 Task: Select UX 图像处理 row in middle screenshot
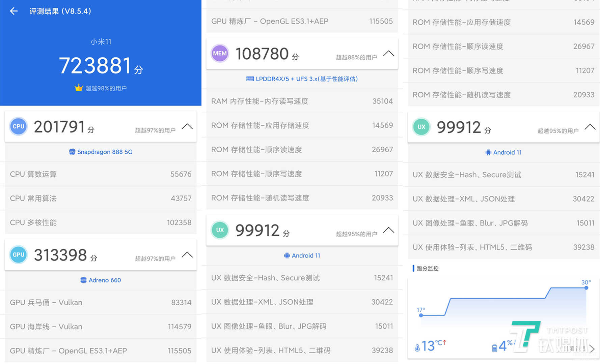302,326
